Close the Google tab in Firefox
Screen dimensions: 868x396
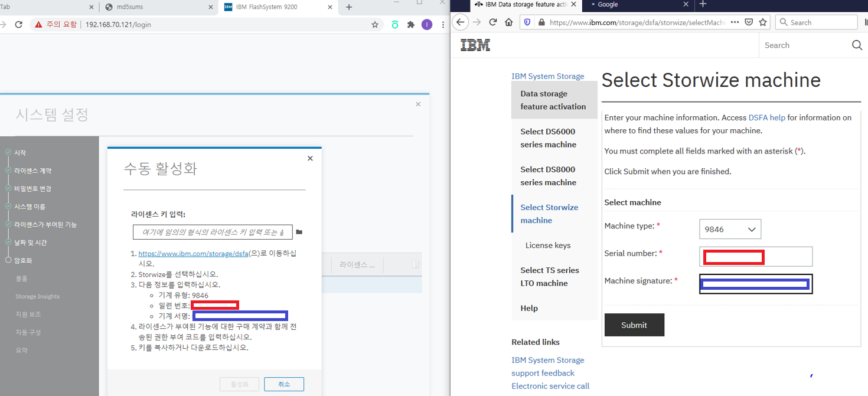686,4
